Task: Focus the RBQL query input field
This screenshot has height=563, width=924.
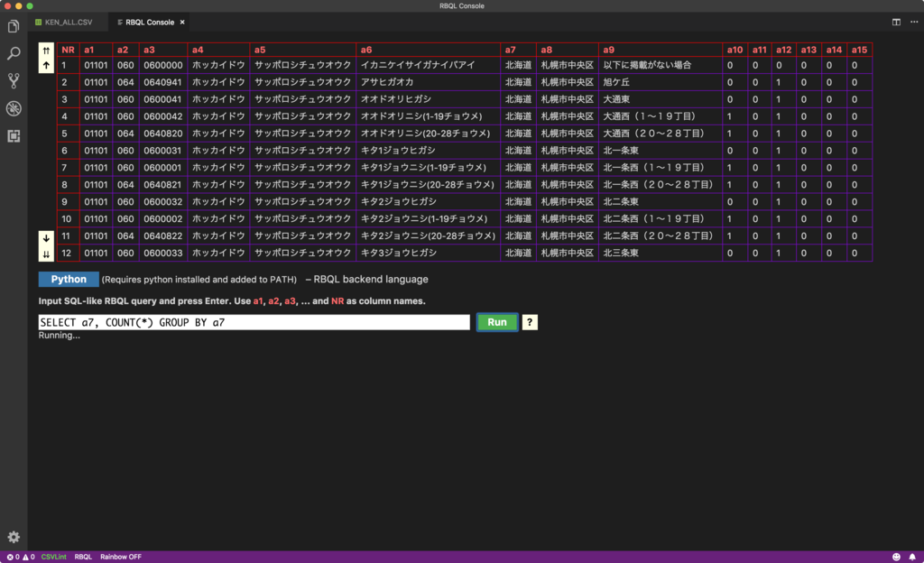Action: point(254,322)
